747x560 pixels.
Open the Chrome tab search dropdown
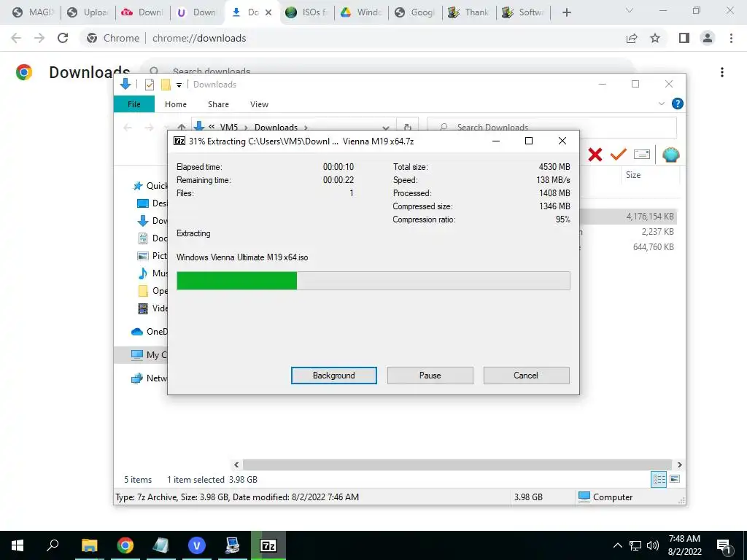tap(630, 10)
